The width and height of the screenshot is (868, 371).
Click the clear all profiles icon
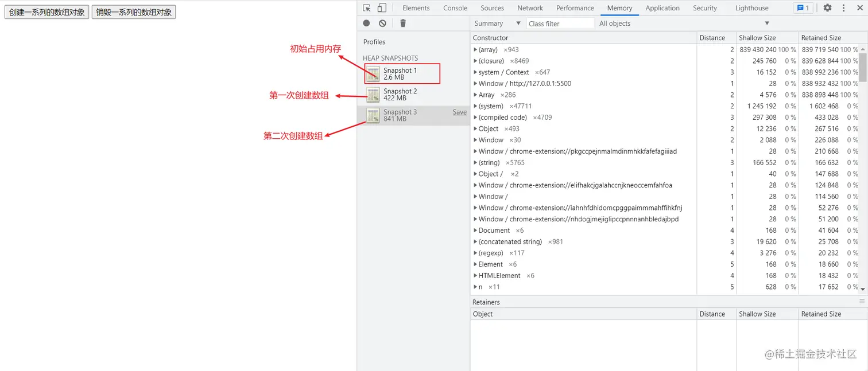pos(382,23)
